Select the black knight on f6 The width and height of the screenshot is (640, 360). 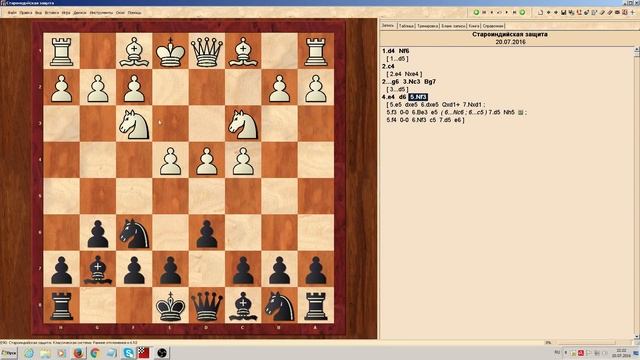click(134, 233)
